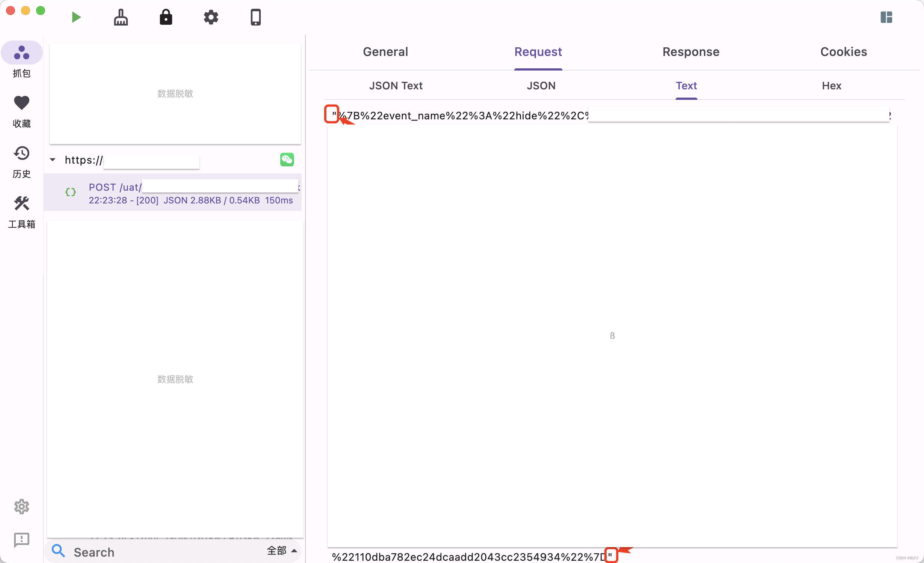Click the https:// host row text
Image resolution: width=924 pixels, height=563 pixels.
83,160
